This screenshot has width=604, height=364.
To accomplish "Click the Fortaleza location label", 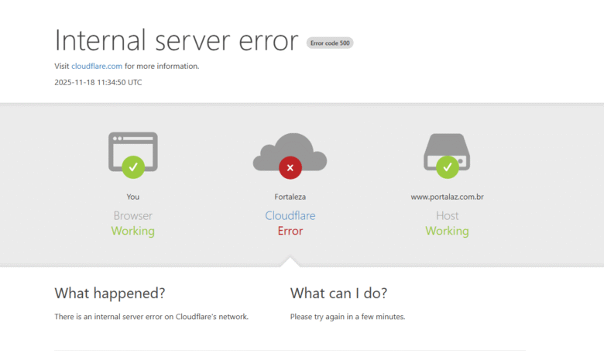I will point(290,197).
